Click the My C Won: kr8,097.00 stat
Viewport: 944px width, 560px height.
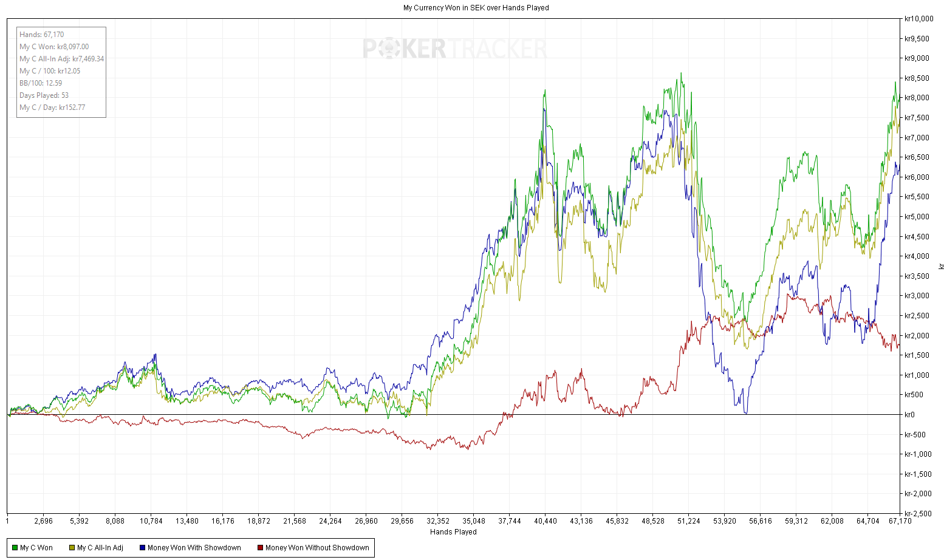point(54,47)
